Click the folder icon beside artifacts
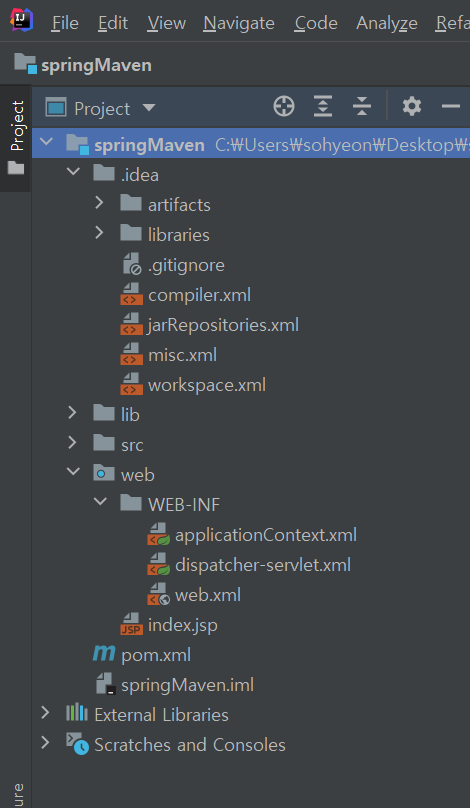Image resolution: width=470 pixels, height=808 pixels. pos(131,203)
